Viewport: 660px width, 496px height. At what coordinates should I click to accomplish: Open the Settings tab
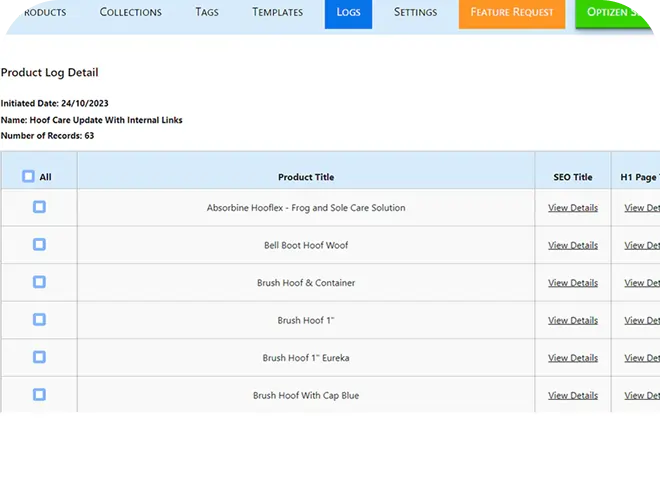pos(415,13)
